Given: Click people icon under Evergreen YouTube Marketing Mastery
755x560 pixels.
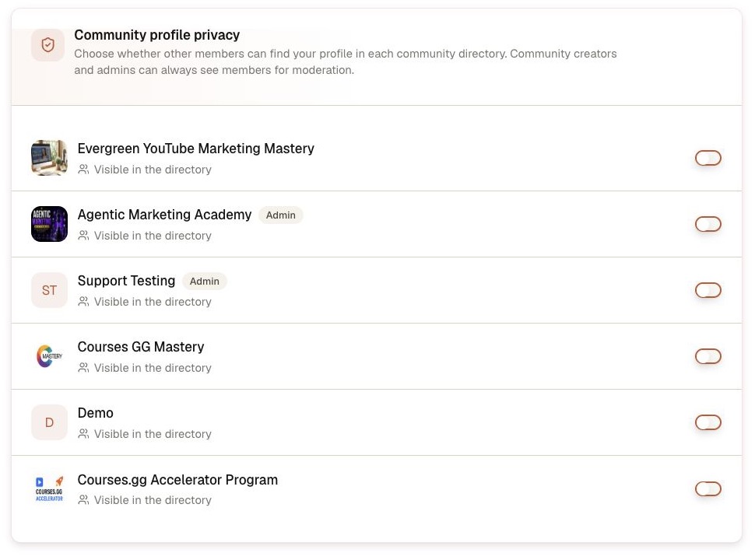Looking at the screenshot, I should (x=84, y=170).
